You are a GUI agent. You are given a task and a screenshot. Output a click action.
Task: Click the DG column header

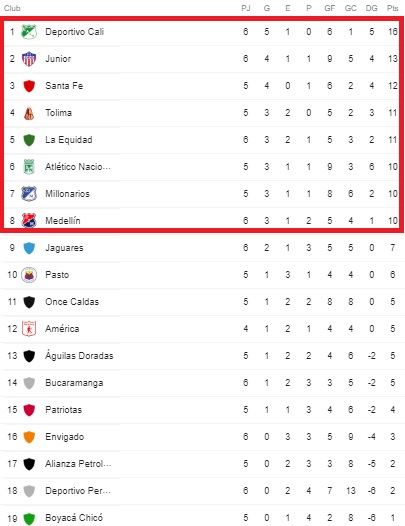pyautogui.click(x=371, y=8)
